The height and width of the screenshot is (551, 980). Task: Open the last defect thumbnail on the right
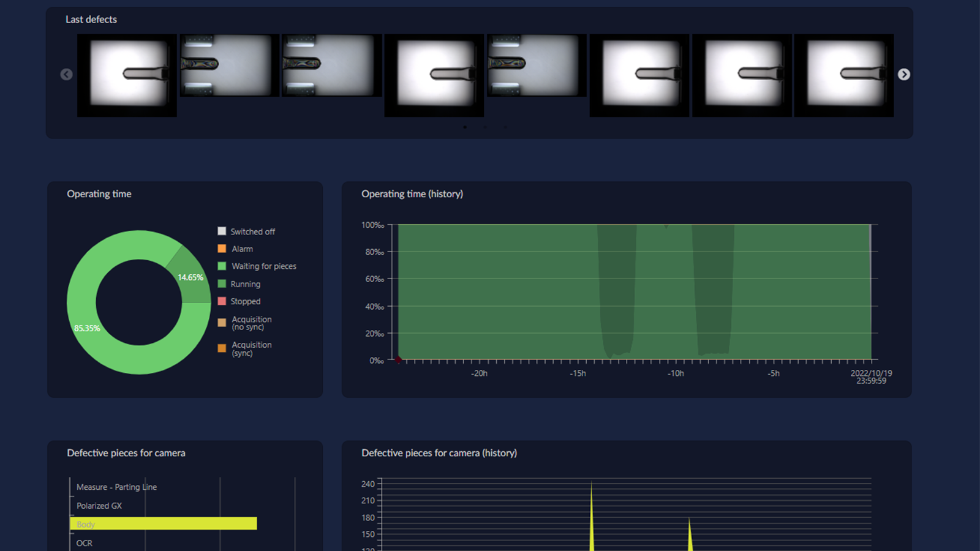(x=843, y=75)
